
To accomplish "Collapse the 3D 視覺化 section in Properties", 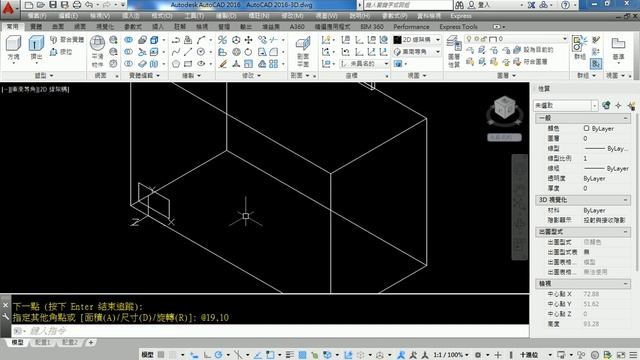I will tap(625, 200).
